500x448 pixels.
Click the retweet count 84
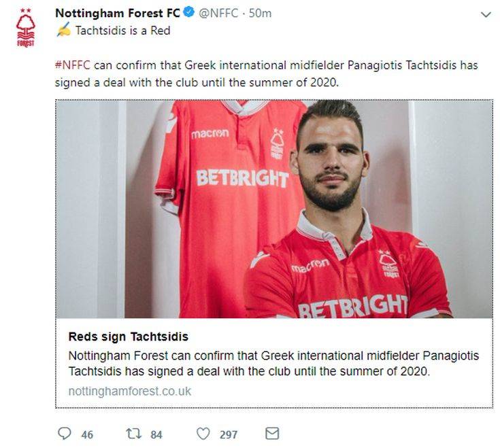click(156, 434)
